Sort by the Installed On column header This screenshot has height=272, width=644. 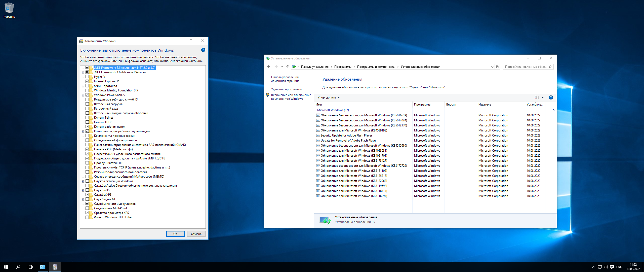point(535,105)
